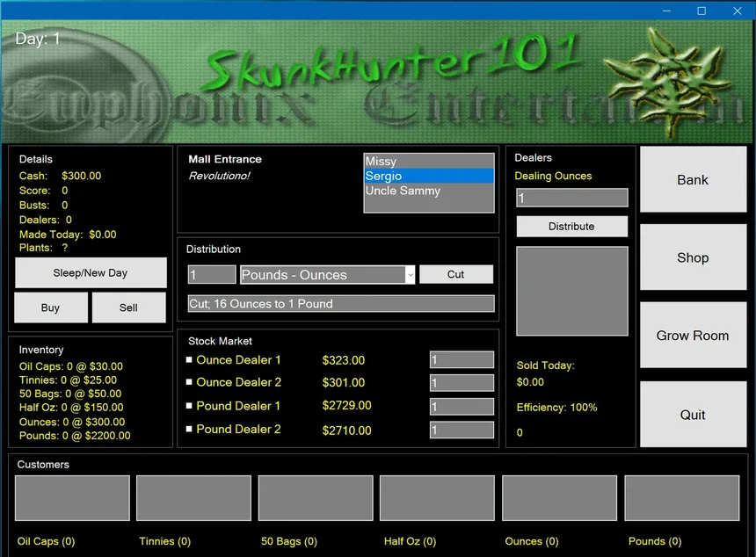Viewport: 756px width, 557px height.
Task: Click the Ounce Dealer 1 quantity field
Action: (462, 359)
